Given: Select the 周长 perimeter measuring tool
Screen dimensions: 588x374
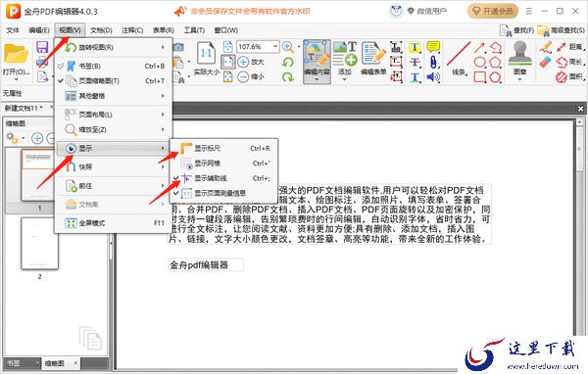Looking at the screenshot, I should coord(569,62).
